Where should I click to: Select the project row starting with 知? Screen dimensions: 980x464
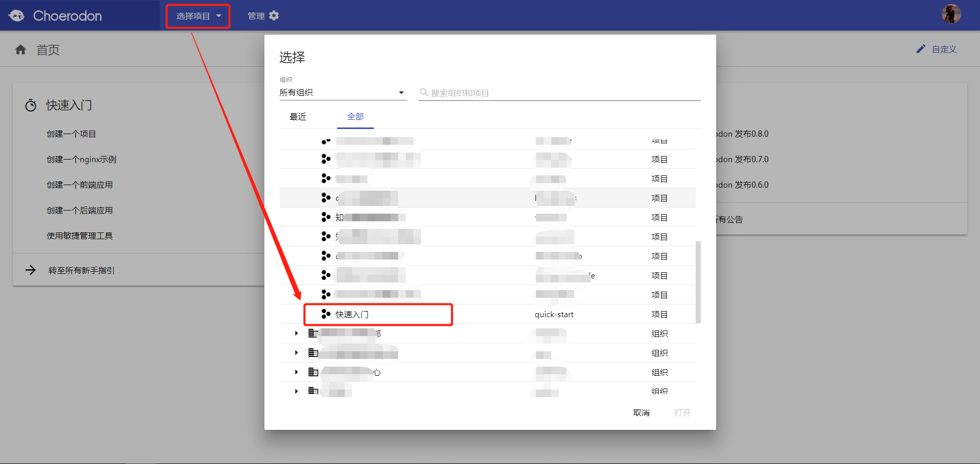[x=487, y=217]
